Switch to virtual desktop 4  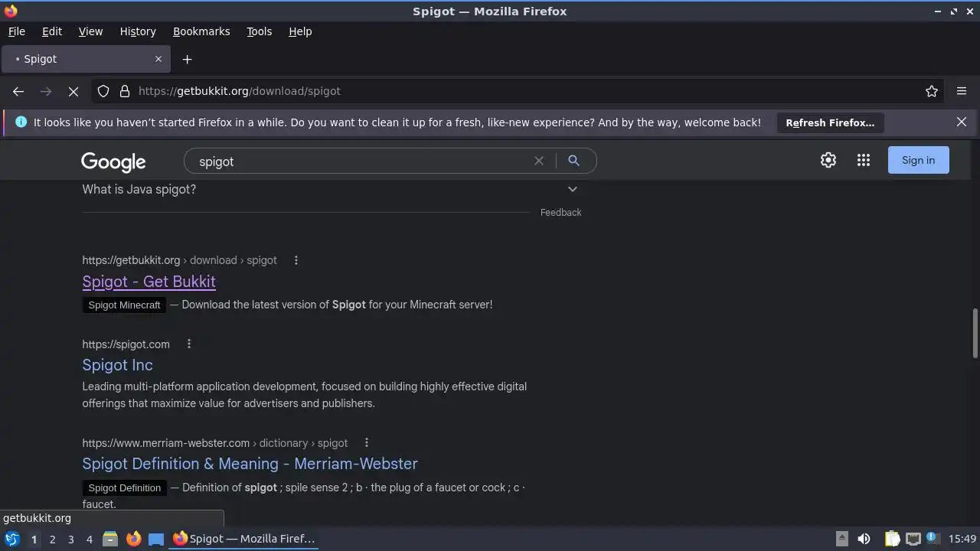click(89, 539)
